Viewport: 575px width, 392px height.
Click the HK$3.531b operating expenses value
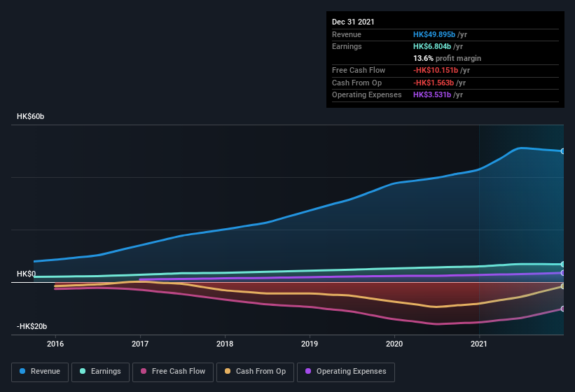tap(432, 95)
